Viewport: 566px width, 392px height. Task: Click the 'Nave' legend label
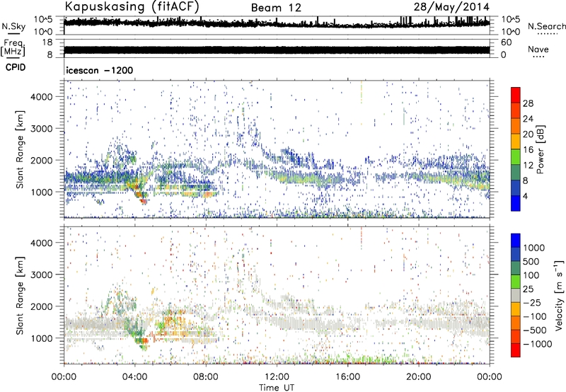pos(538,49)
